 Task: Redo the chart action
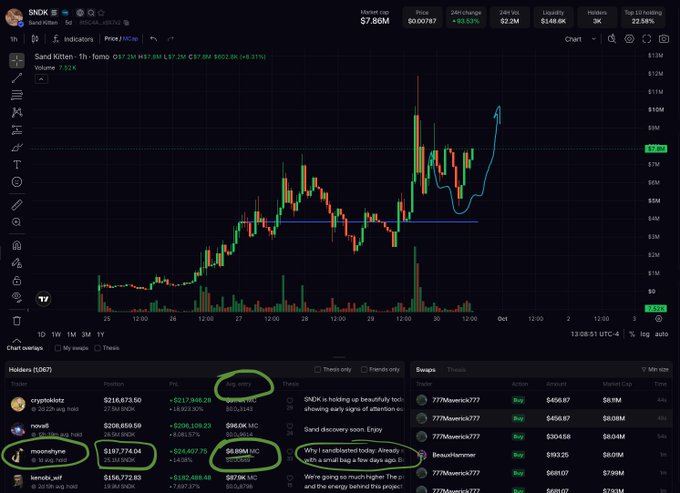[170, 39]
